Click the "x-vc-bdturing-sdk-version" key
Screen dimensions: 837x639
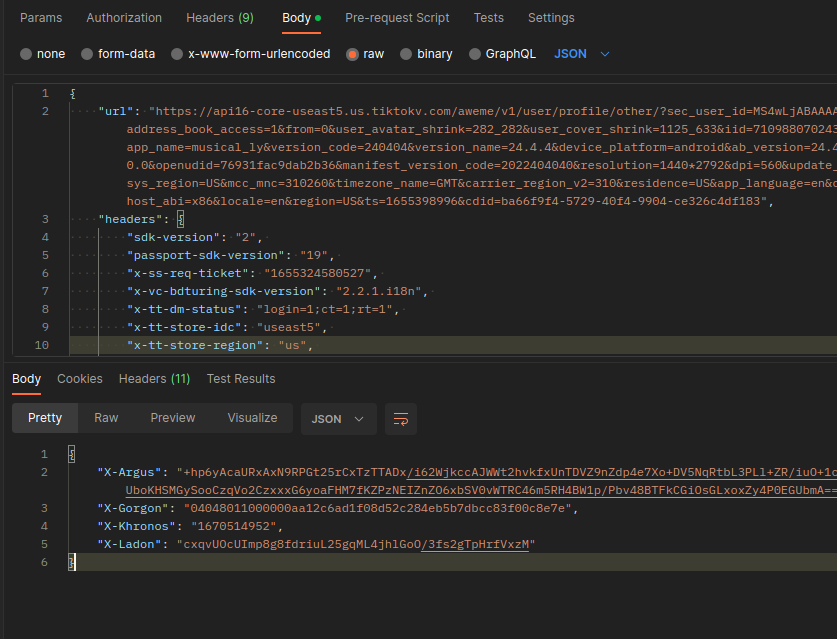(224, 291)
